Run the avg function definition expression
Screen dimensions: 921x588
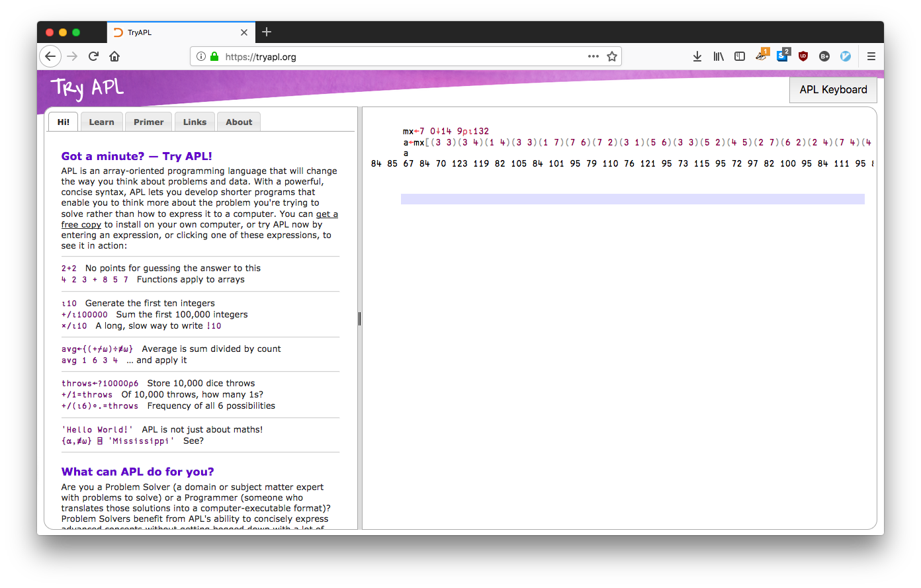97,349
